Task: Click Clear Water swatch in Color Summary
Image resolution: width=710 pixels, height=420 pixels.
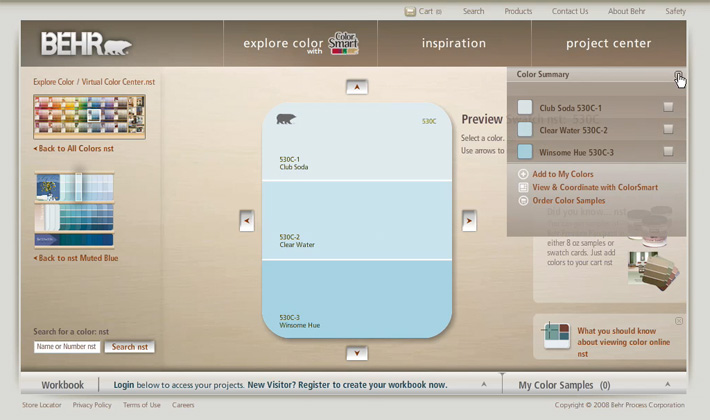Action: [x=525, y=129]
